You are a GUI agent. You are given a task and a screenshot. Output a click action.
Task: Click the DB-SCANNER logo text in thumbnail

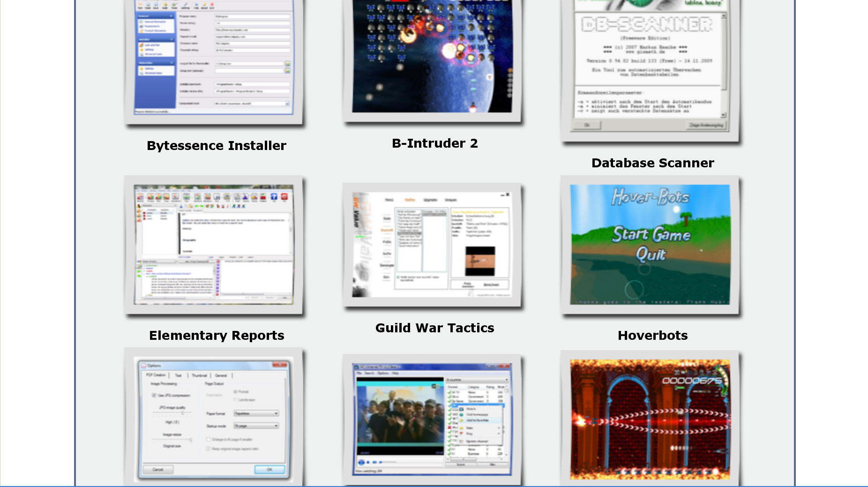(x=647, y=24)
